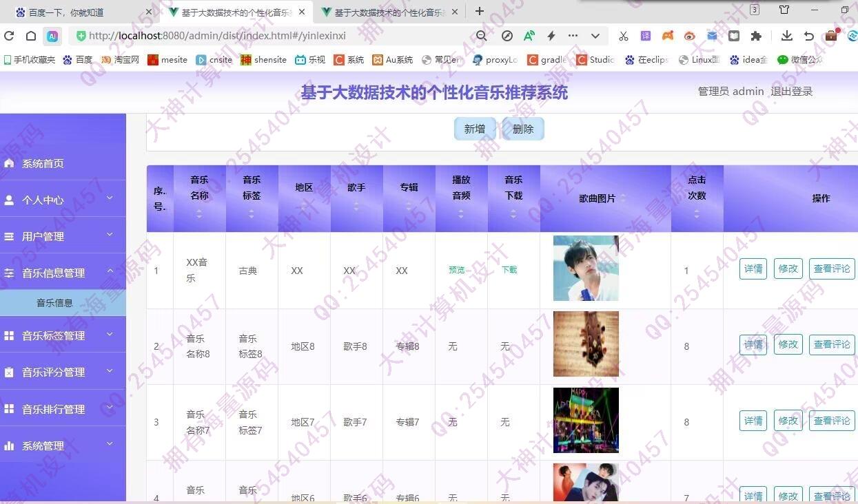Close the 百度一下 browser tab
This screenshot has width=858, height=504.
149,12
